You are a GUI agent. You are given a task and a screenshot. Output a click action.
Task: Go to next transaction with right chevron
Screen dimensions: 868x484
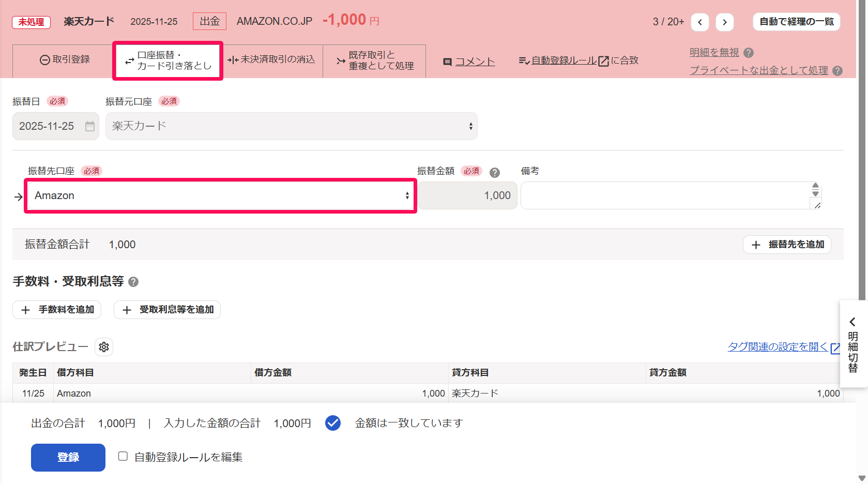pos(725,22)
